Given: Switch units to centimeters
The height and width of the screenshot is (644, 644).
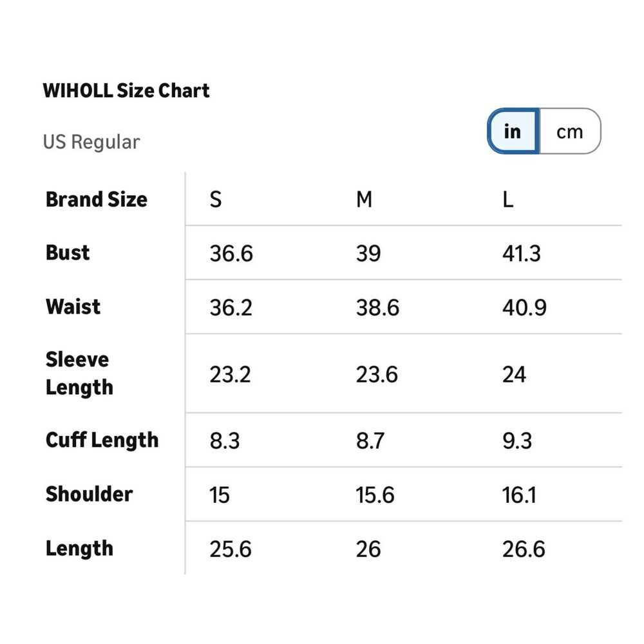Looking at the screenshot, I should (569, 131).
